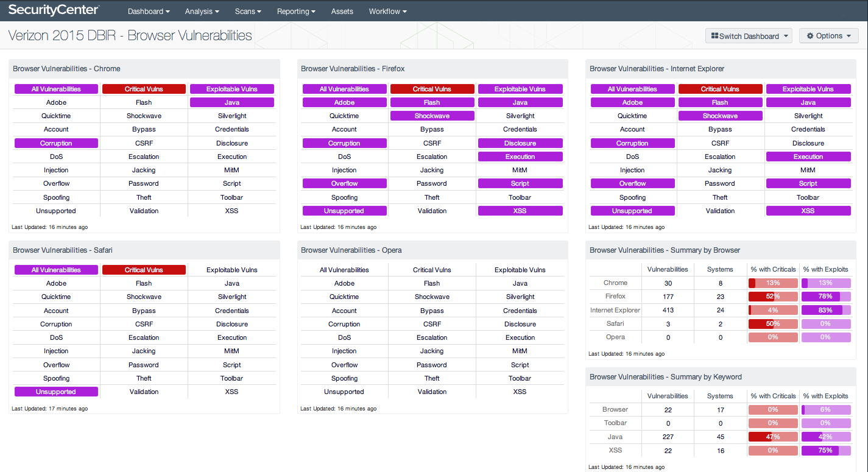The height and width of the screenshot is (472, 868).
Task: Select Execution indicator in the Internet Explorer panel
Action: [808, 157]
